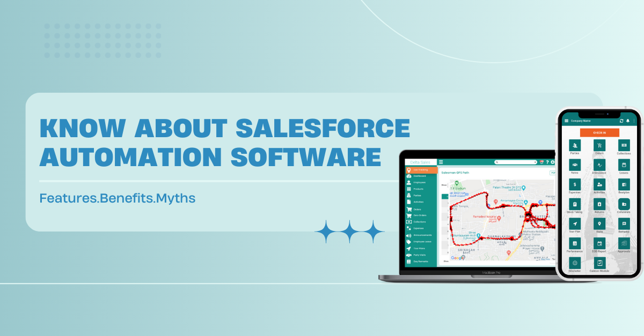Open Activities icon on the phone grid
This screenshot has width=644, height=336.
click(x=599, y=184)
